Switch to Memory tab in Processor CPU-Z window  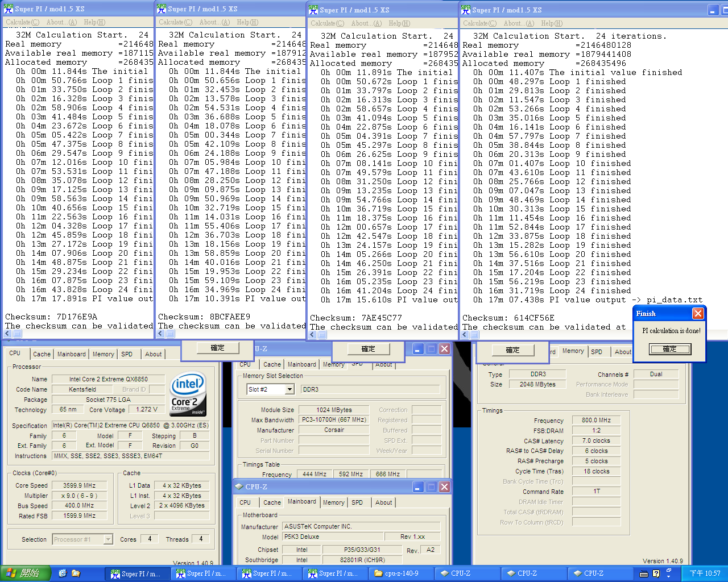pyautogui.click(x=103, y=354)
